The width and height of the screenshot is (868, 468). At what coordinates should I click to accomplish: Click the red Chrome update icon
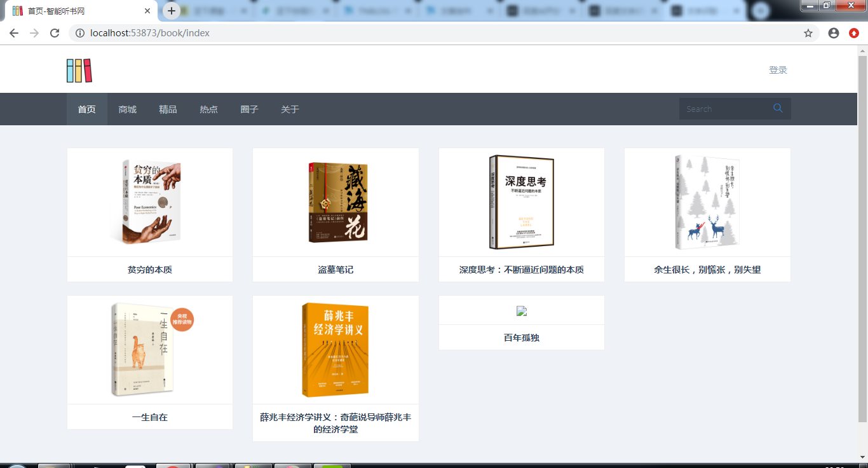[x=854, y=33]
